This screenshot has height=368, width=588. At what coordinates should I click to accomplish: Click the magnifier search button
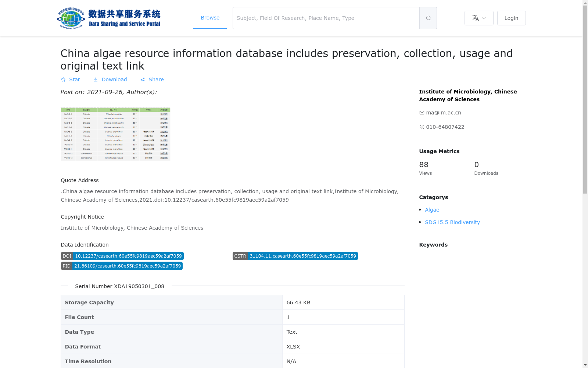428,18
